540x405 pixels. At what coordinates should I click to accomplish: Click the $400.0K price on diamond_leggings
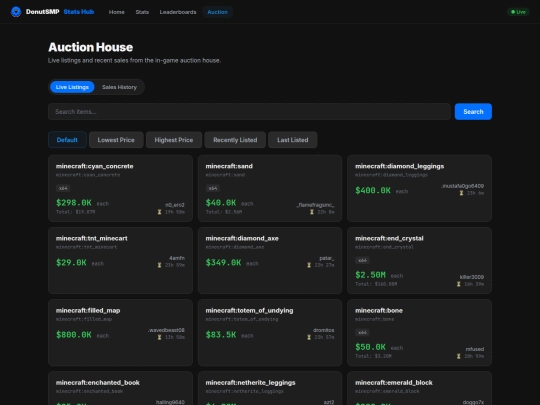[x=373, y=190]
